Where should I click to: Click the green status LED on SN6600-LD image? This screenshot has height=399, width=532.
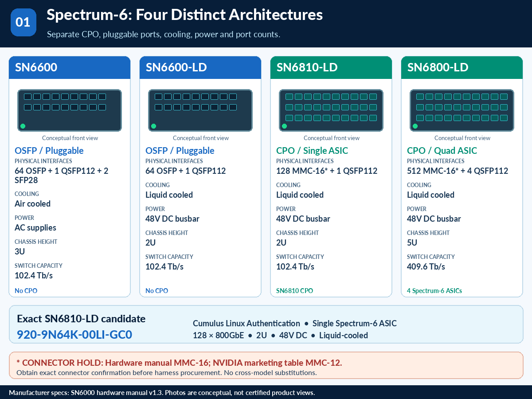pos(154,126)
